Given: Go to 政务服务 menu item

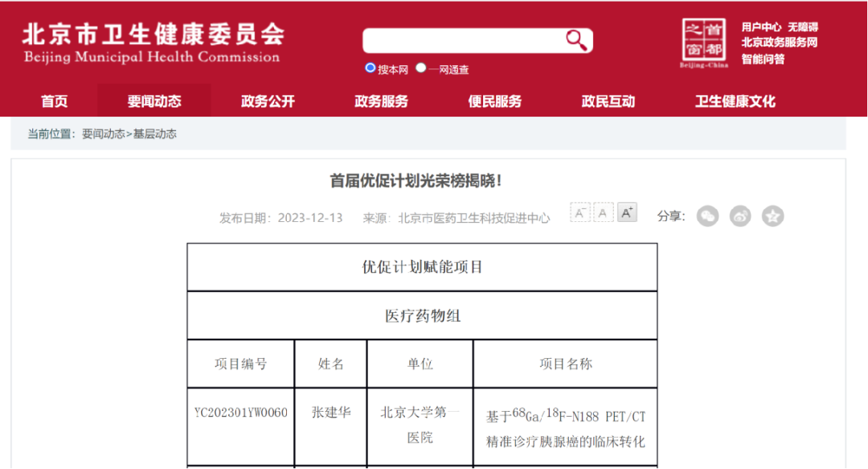Looking at the screenshot, I should click(381, 101).
